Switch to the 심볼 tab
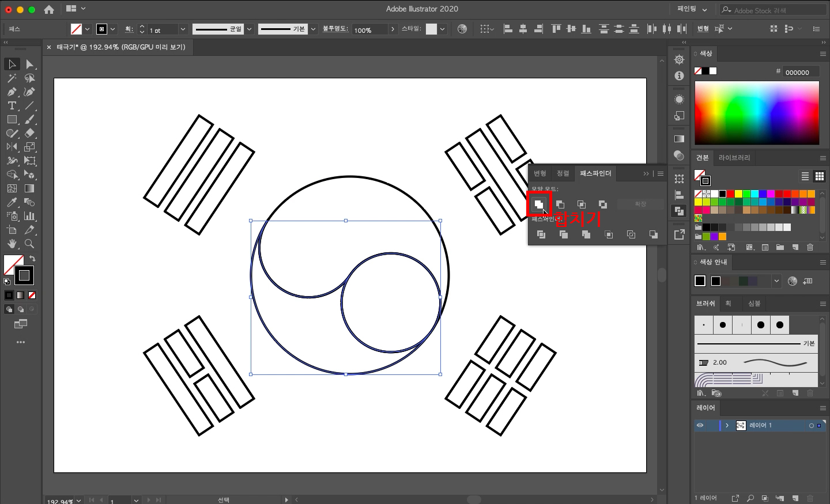830x504 pixels. coord(754,304)
